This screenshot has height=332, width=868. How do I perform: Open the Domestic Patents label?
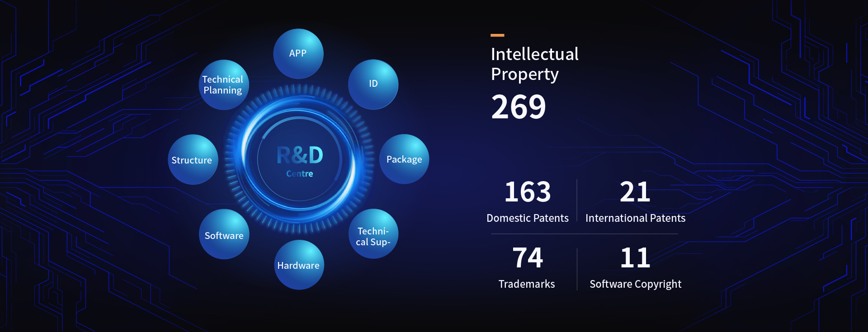click(528, 218)
